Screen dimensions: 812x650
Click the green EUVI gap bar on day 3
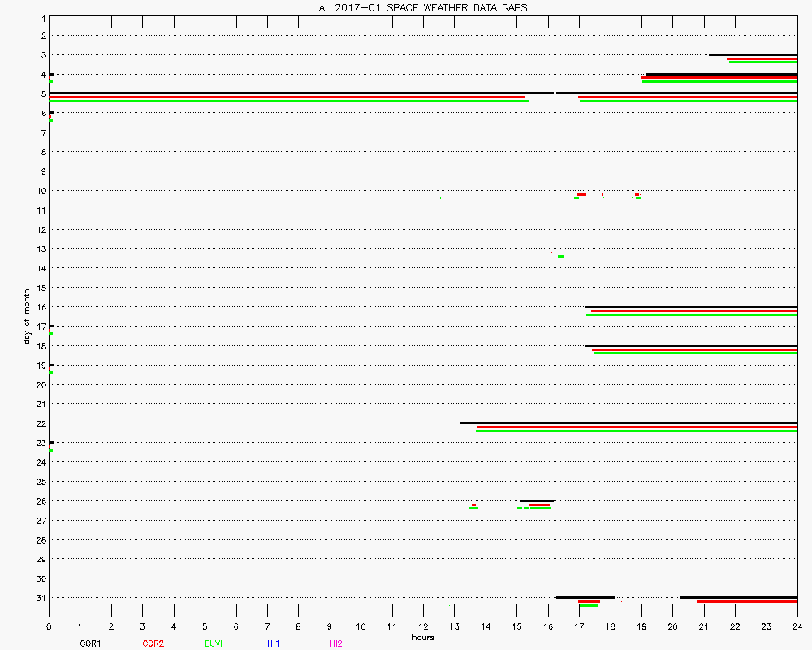762,62
